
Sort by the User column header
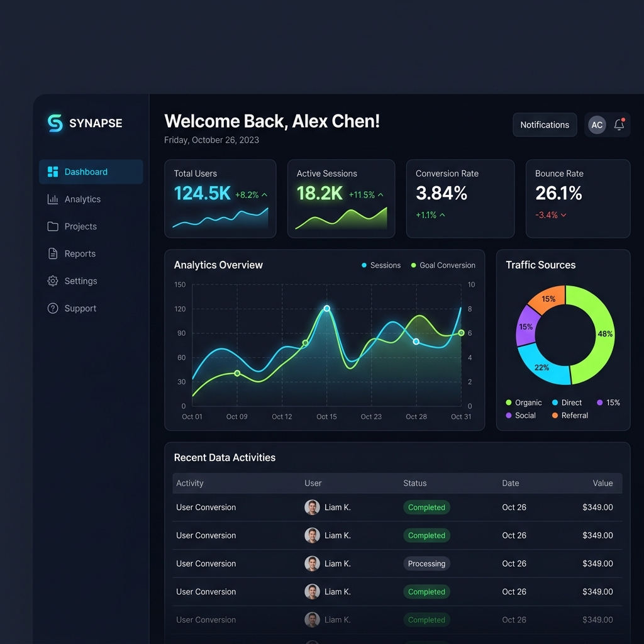pos(313,483)
